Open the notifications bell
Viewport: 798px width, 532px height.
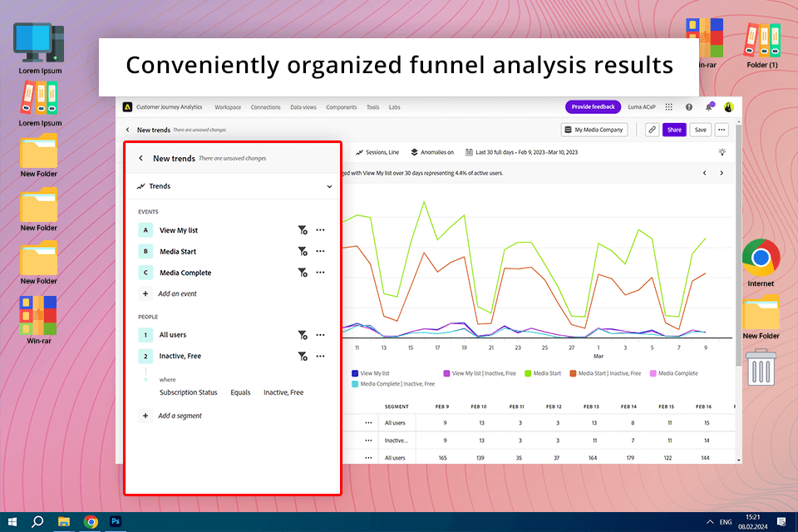point(709,107)
